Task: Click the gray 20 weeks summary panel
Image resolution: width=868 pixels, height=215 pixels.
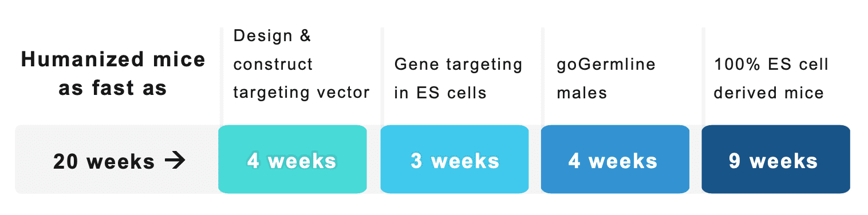Action: pos(117,159)
